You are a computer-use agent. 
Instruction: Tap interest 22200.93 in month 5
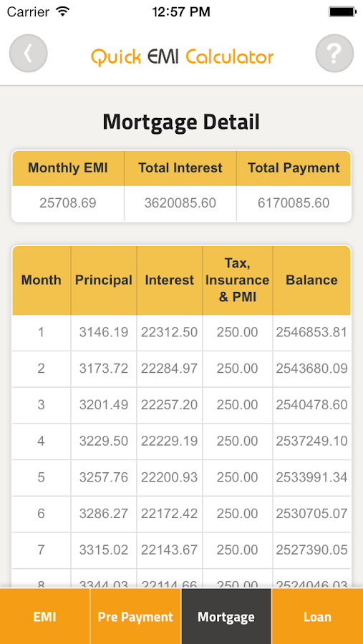coord(170,477)
